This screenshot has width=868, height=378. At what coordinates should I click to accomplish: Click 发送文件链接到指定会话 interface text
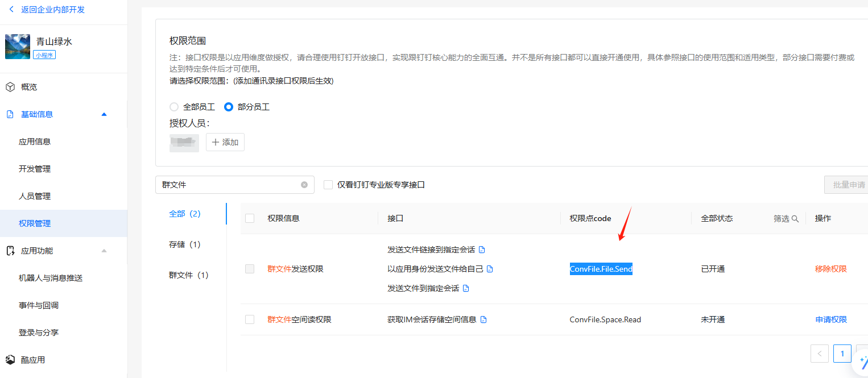431,250
